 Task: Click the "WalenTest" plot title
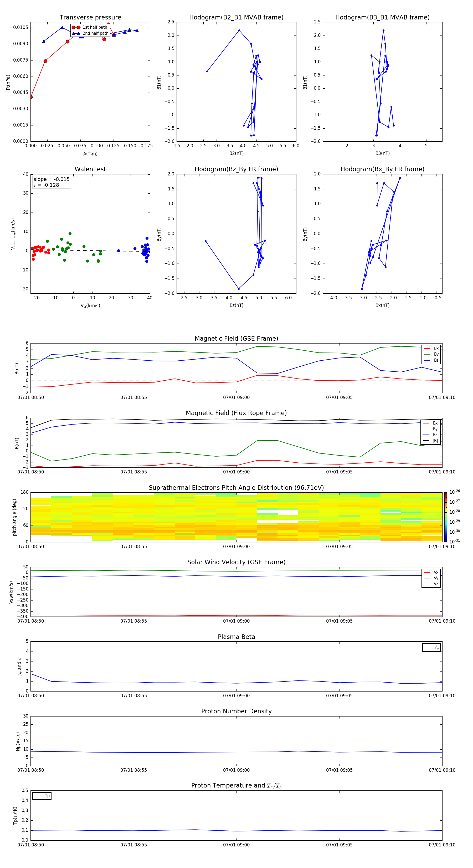[x=90, y=169]
